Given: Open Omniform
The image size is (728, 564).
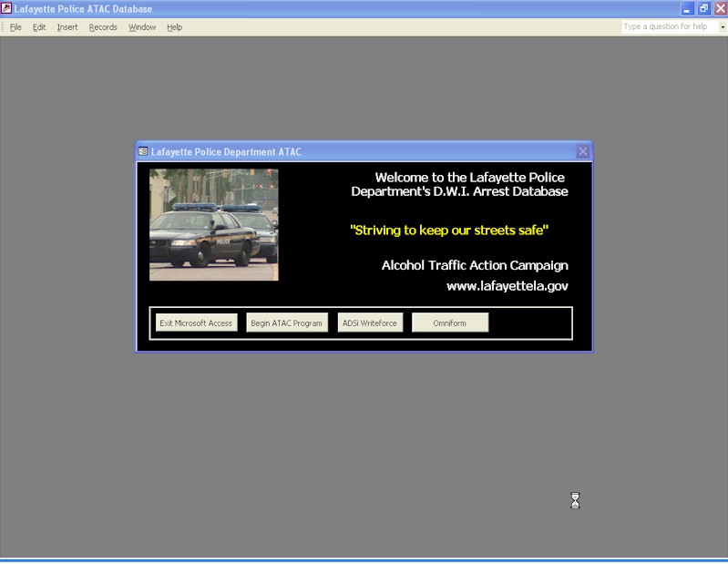Looking at the screenshot, I should coord(449,323).
